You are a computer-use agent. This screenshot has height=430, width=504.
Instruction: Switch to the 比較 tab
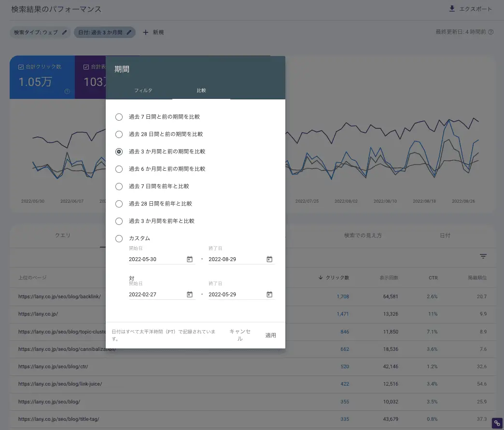201,90
